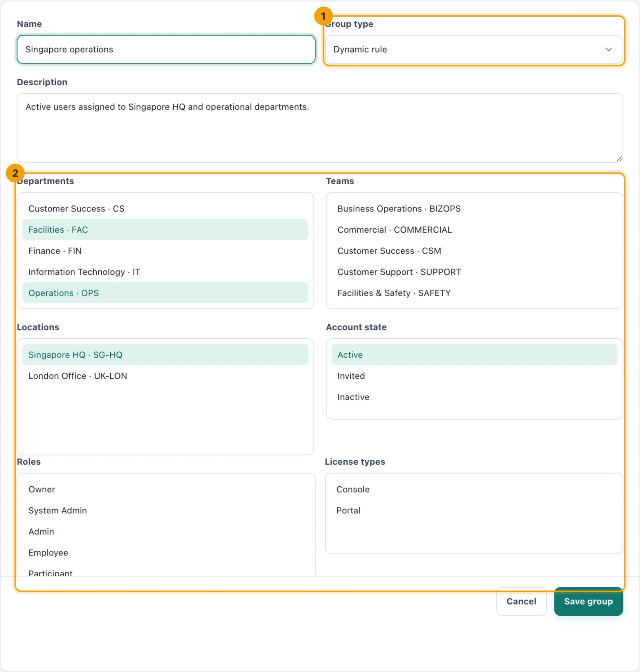Select the Invited account state
640x672 pixels.
pos(475,376)
